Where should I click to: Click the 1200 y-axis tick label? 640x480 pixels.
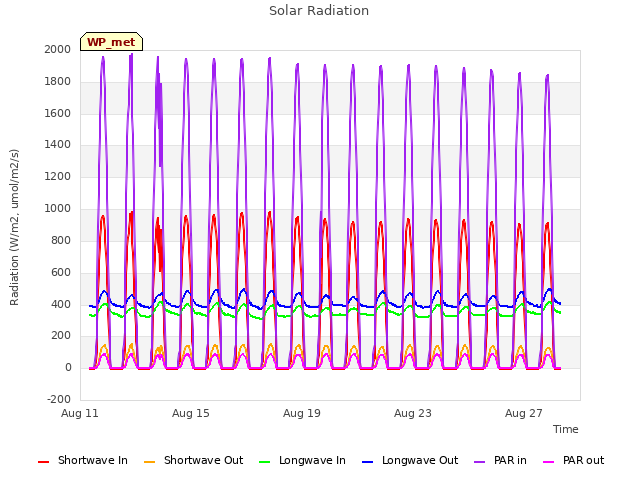click(x=58, y=176)
